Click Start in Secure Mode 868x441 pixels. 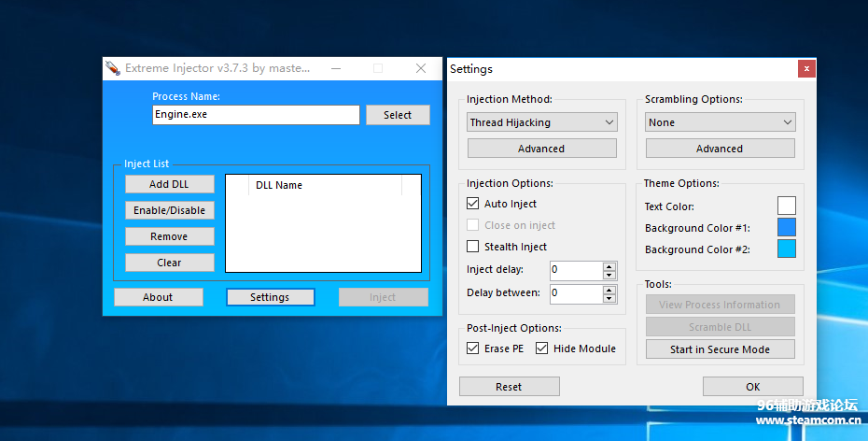(x=721, y=349)
